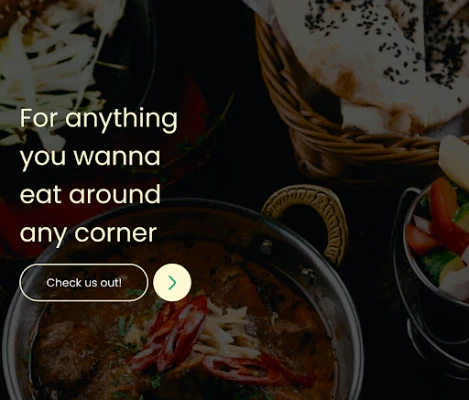Click the "you wanna" text line
Image resolution: width=469 pixels, height=400 pixels.
pyautogui.click(x=90, y=158)
